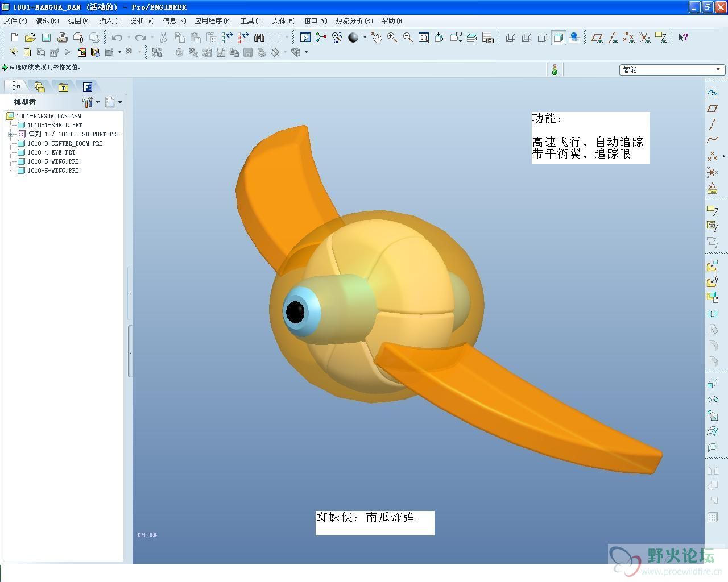Open the 帮助 menu
The height and width of the screenshot is (582, 728).
tap(393, 21)
